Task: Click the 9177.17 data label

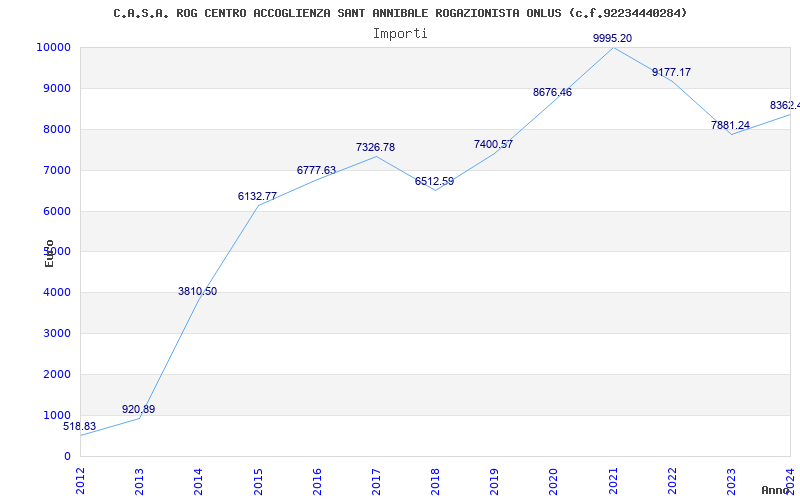Action: pos(671,72)
